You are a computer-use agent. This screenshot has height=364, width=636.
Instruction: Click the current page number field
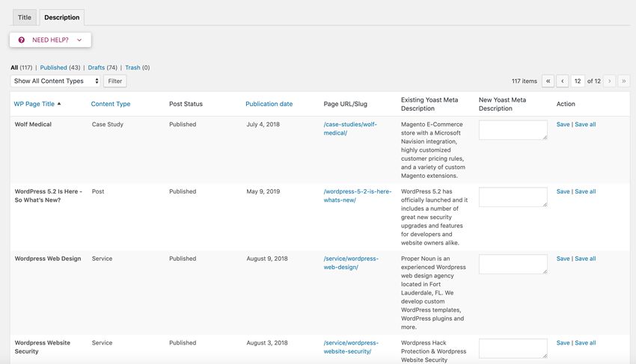pyautogui.click(x=578, y=81)
